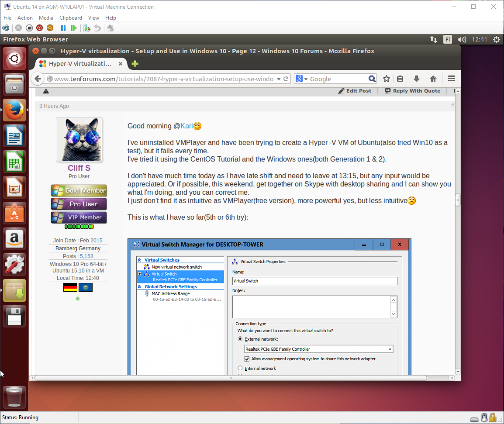Open the network indicator in the top panel
Screen dimensions: 504x424
[x=434, y=40]
